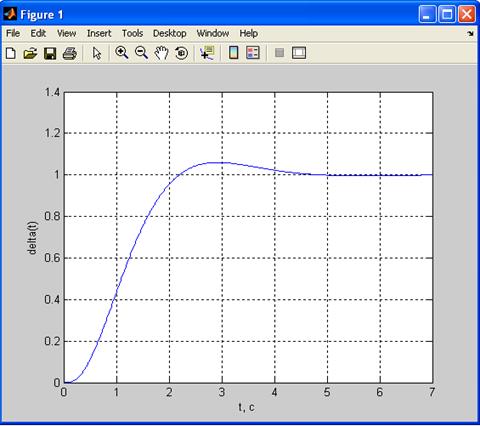480x426 pixels.
Task: Expand the Tools menu
Action: pos(132,33)
